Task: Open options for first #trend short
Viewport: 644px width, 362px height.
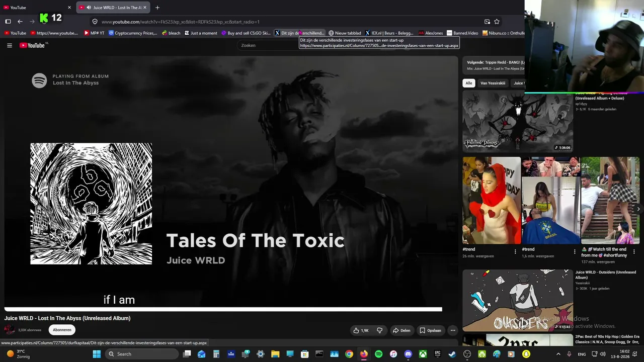Action: pyautogui.click(x=515, y=251)
